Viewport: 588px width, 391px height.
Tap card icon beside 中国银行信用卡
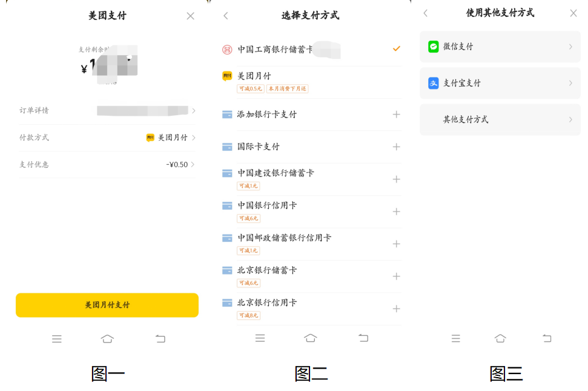point(227,206)
